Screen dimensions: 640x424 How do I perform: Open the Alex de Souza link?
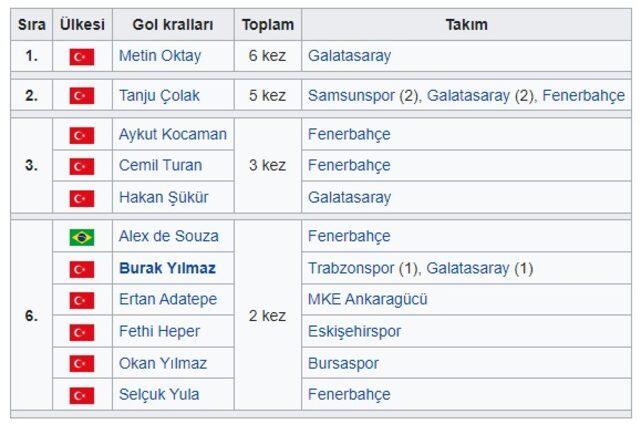169,236
